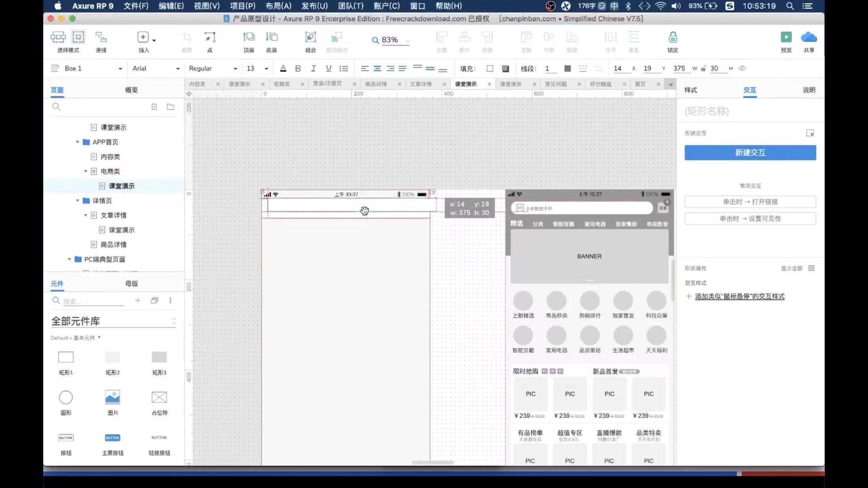Click the Lock icon in toolbar
This screenshot has width=868, height=488.
673,37
